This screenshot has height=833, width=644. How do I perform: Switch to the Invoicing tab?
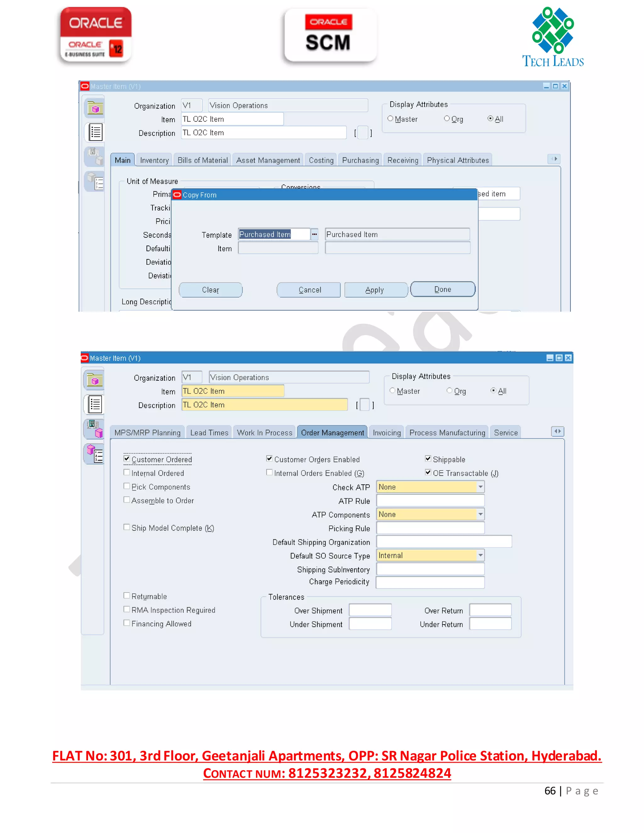point(386,433)
